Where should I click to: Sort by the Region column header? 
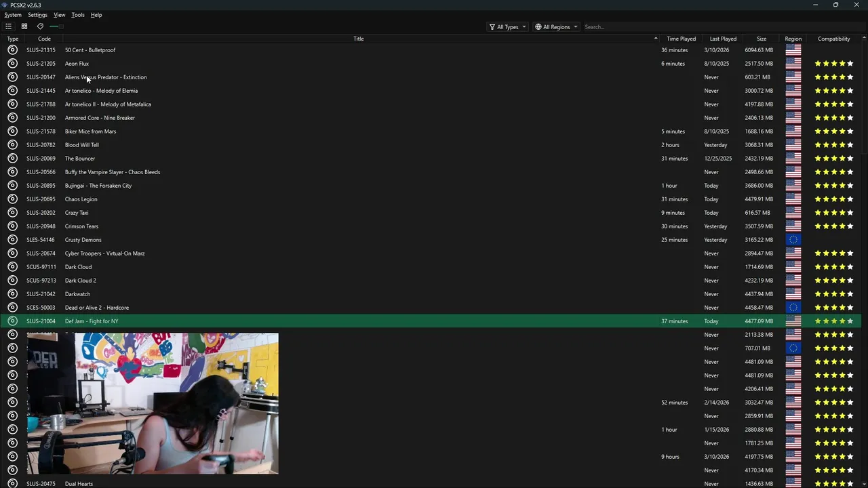(793, 39)
